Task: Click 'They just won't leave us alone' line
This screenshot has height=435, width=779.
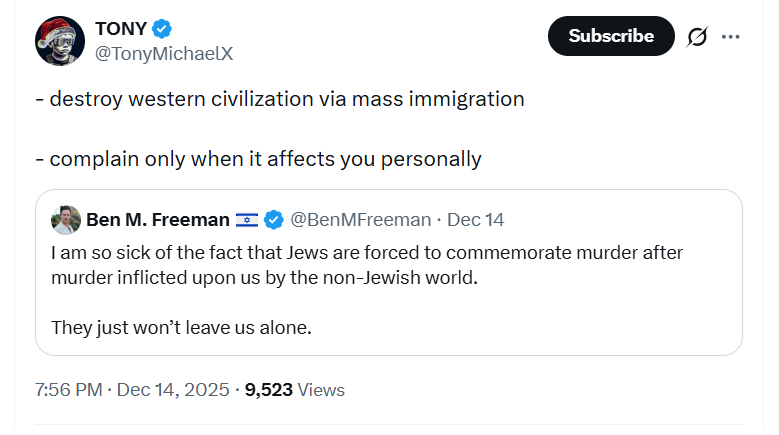Action: [x=180, y=326]
